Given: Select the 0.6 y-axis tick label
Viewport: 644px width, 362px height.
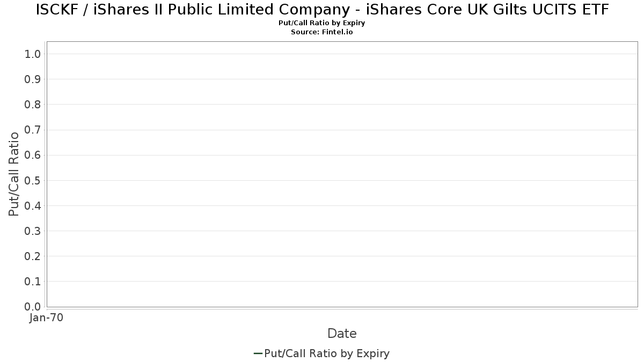Looking at the screenshot, I should (x=33, y=155).
